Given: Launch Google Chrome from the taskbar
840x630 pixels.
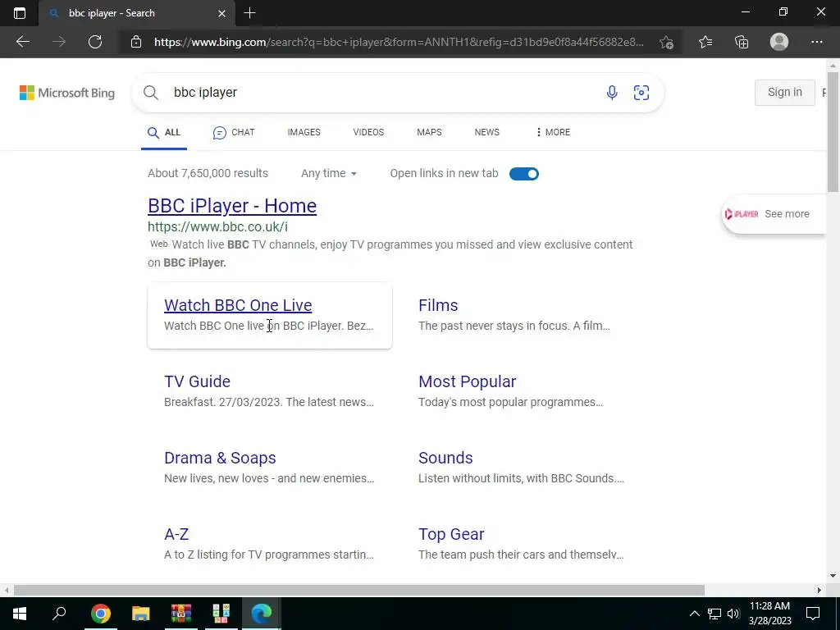Looking at the screenshot, I should coord(100,613).
